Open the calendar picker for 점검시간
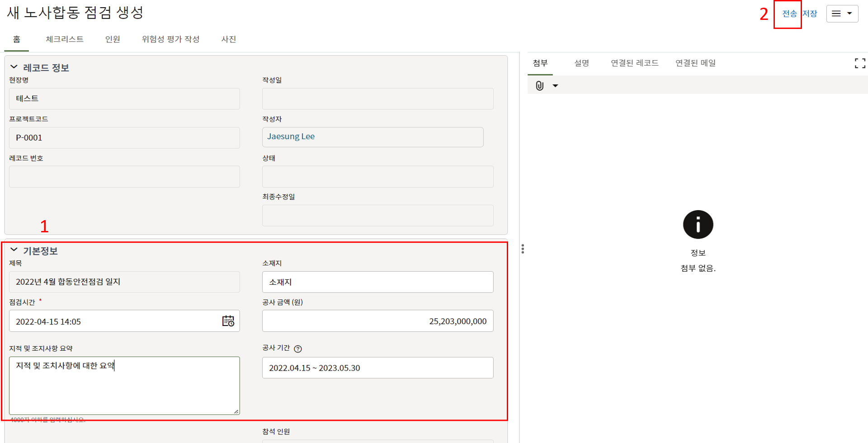 click(228, 321)
